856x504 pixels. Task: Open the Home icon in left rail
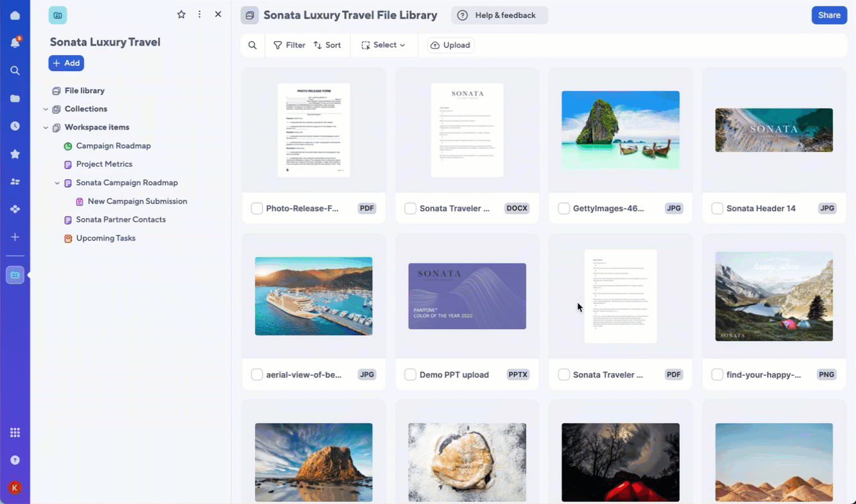click(x=15, y=15)
